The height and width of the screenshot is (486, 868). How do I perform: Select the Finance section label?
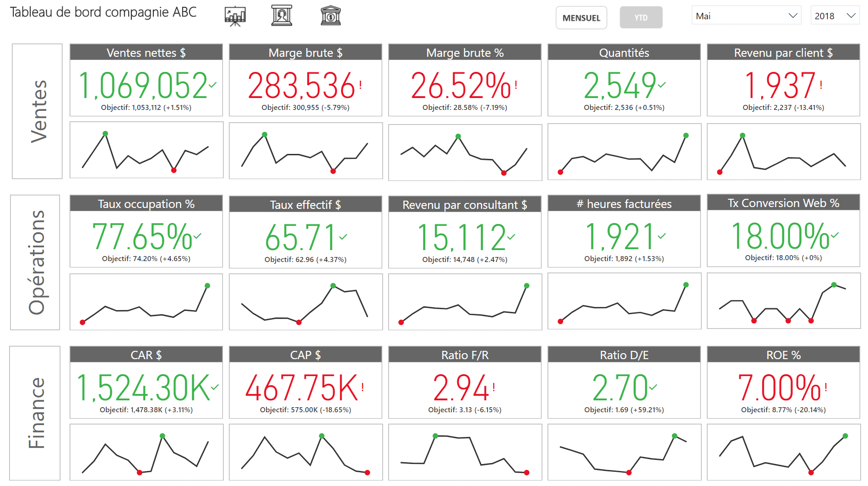(35, 413)
